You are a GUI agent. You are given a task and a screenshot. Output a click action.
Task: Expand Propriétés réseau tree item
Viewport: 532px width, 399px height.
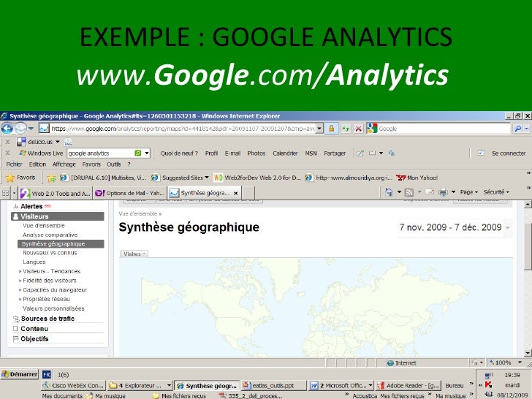pyautogui.click(x=20, y=300)
